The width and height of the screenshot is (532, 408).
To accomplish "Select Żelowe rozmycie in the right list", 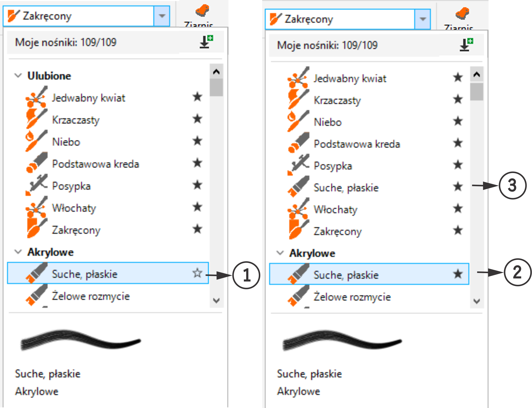I will [352, 297].
